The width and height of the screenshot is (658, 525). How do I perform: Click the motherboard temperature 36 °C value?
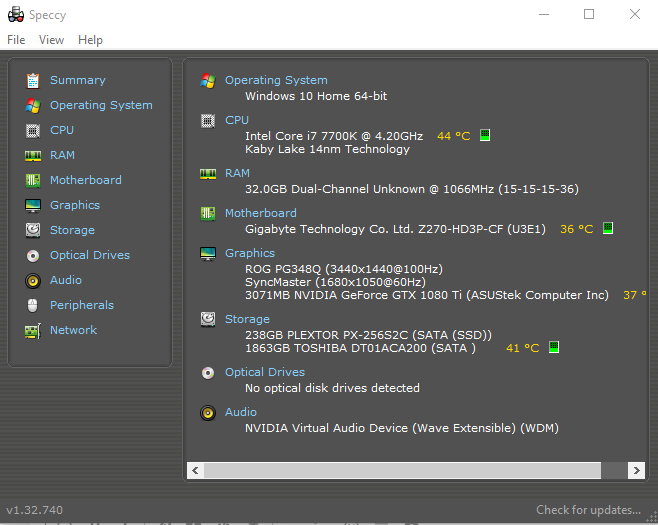point(577,229)
